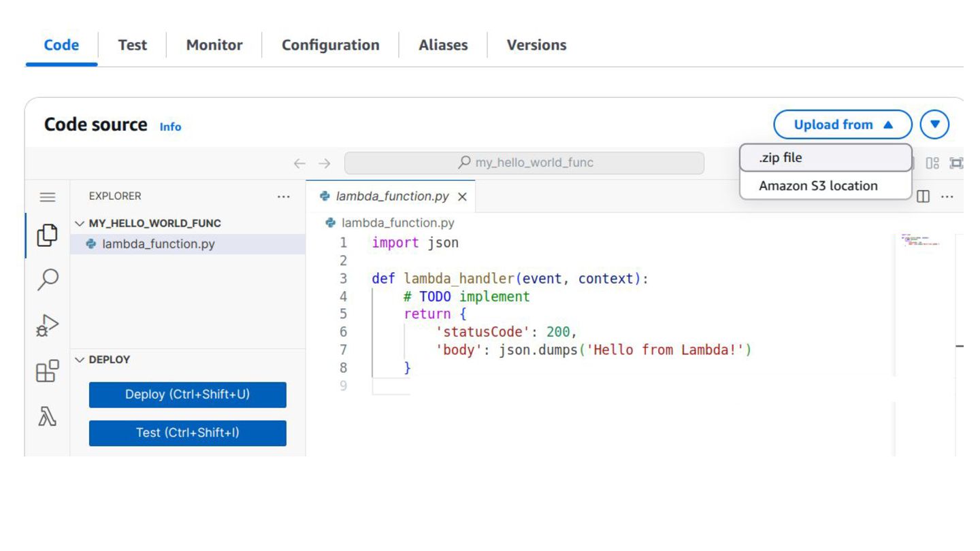Click the lambda_function.py breadcrumb
This screenshot has width=980, height=551.
[397, 222]
